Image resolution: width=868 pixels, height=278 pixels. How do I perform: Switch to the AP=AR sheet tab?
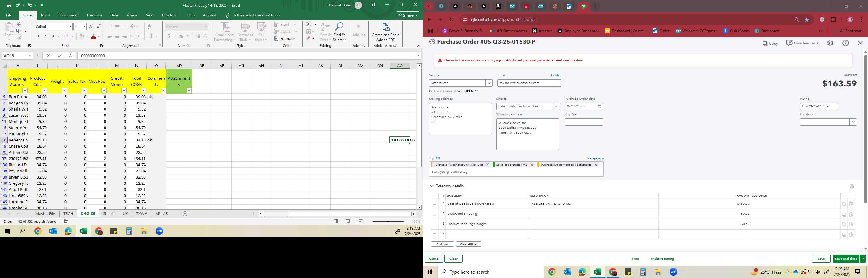162,214
